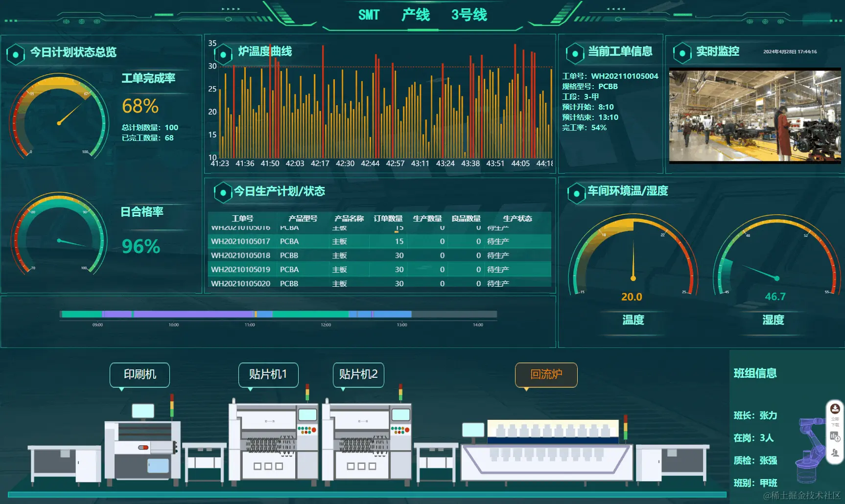Click the 工单完成率 gauge dial
The width and height of the screenshot is (845, 504).
point(59,117)
